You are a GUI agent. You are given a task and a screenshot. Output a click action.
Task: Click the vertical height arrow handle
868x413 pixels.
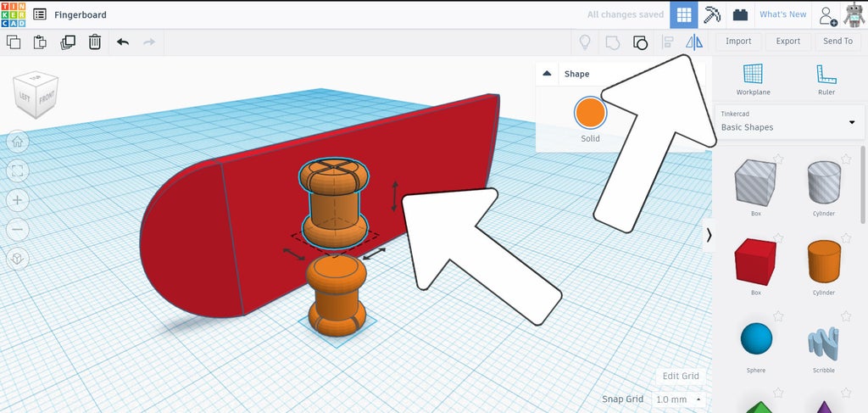[x=394, y=195]
